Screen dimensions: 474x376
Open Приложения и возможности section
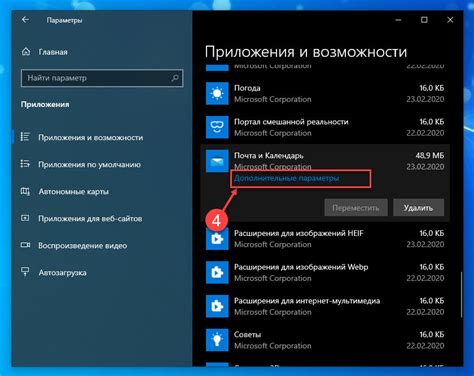90,137
